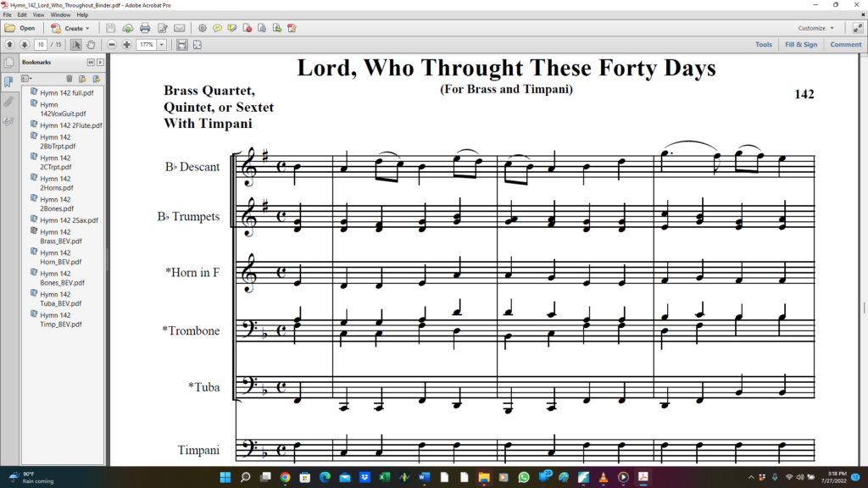Select bookmark Hymn 142 2CTrpt.pdf
The width and height of the screenshot is (868, 488).
pyautogui.click(x=56, y=162)
